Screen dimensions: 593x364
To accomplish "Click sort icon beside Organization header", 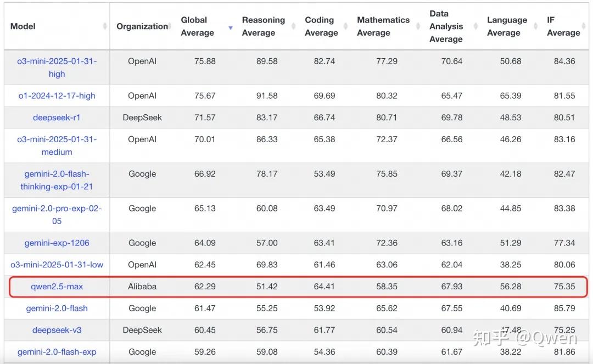I will 170,26.
